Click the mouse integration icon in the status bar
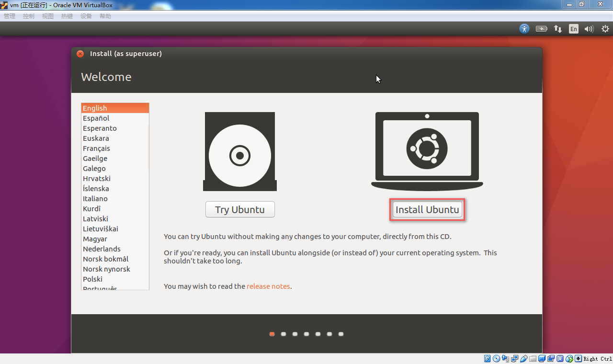 (x=569, y=358)
